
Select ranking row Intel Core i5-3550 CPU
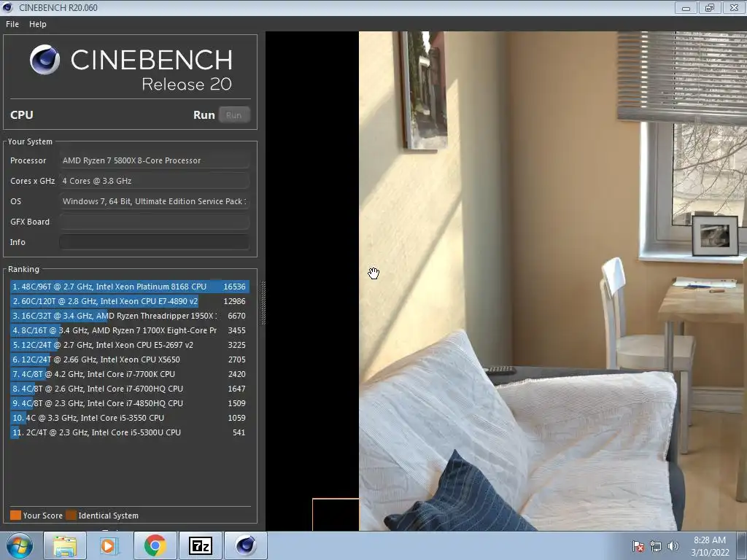129,418
